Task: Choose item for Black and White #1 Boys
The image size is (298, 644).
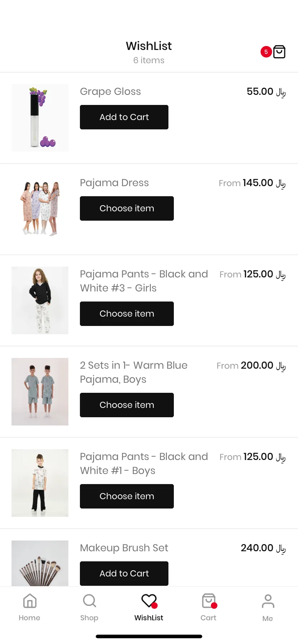Action: (127, 496)
